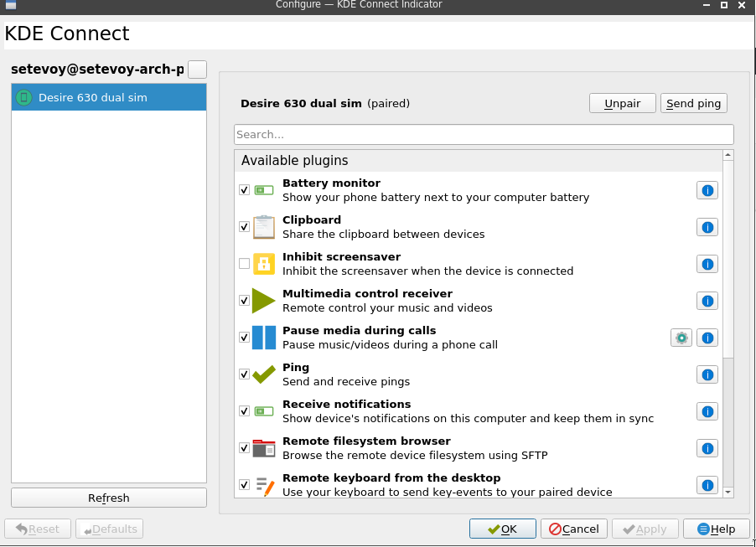Uncheck Remote keyboard from the desktop
Screen dimensions: 756x547
[244, 485]
